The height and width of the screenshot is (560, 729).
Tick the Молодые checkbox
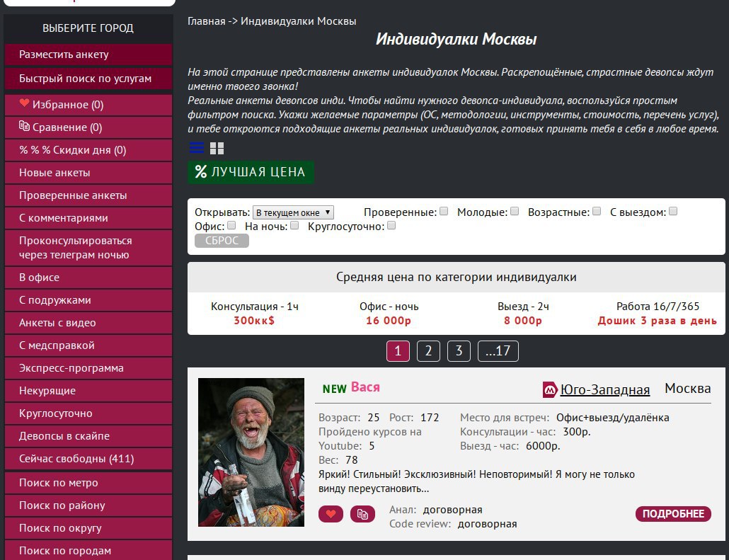515,211
